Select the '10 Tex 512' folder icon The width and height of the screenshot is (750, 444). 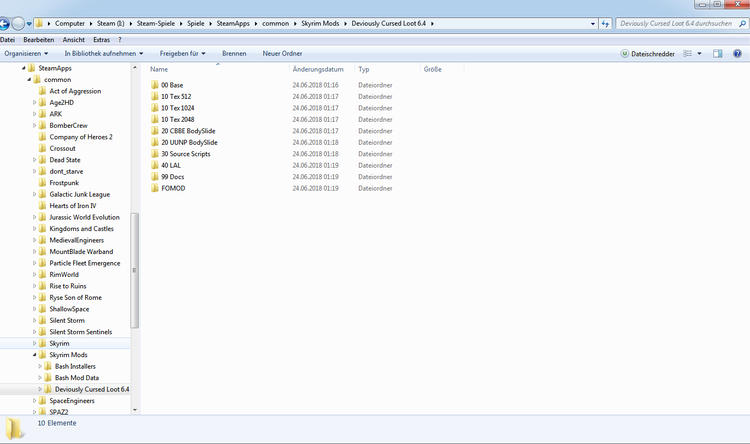(154, 97)
